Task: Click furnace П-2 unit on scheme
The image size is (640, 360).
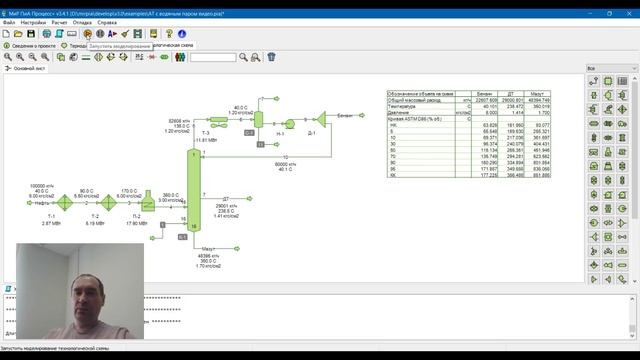Action: coord(148,201)
